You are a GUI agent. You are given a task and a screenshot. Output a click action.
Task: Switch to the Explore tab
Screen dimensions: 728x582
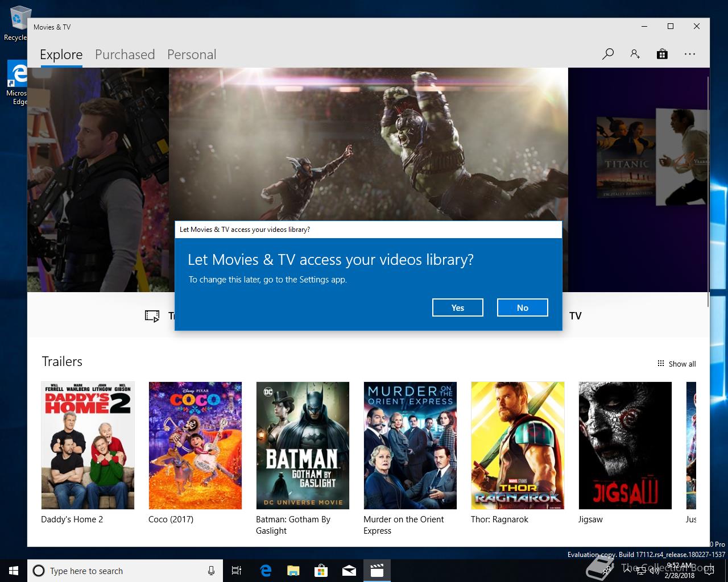click(61, 55)
